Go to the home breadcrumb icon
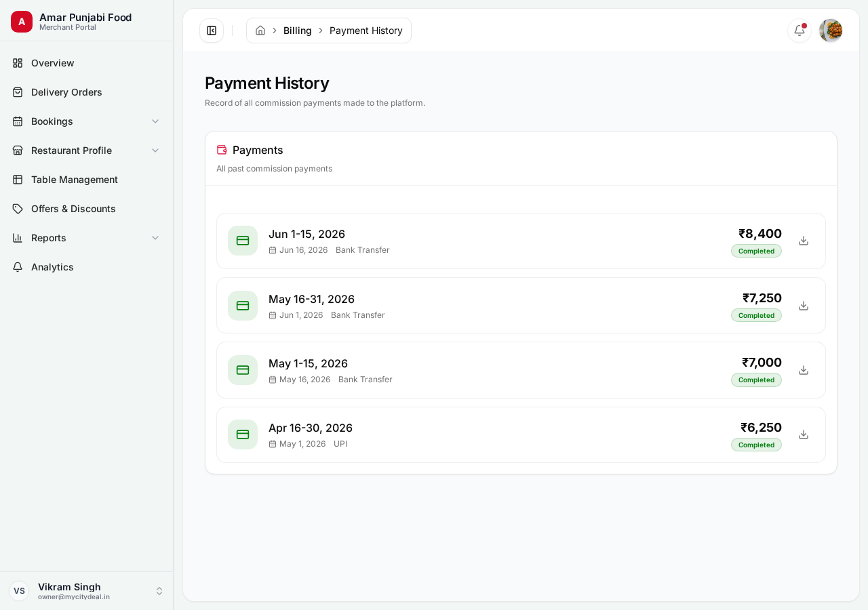The image size is (868, 610). pos(260,30)
